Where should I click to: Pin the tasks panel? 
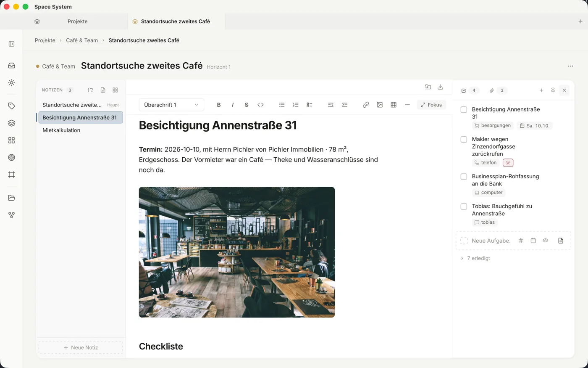553,90
